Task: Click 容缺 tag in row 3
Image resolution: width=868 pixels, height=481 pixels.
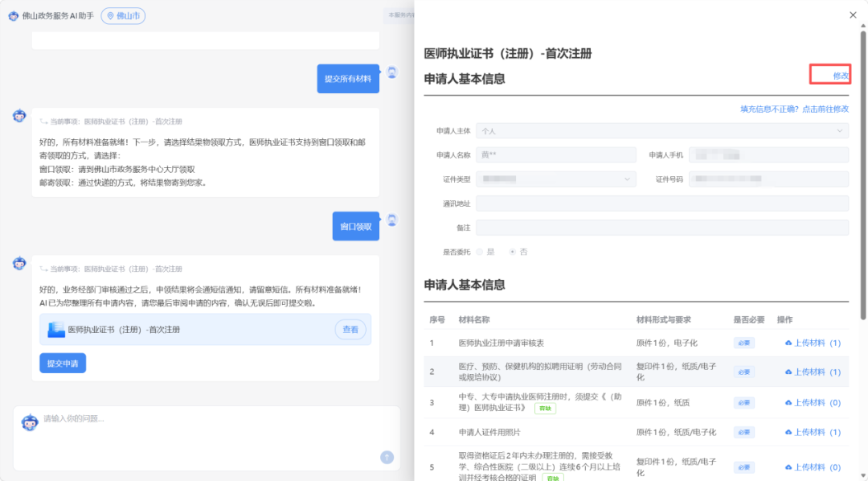Action: point(545,409)
